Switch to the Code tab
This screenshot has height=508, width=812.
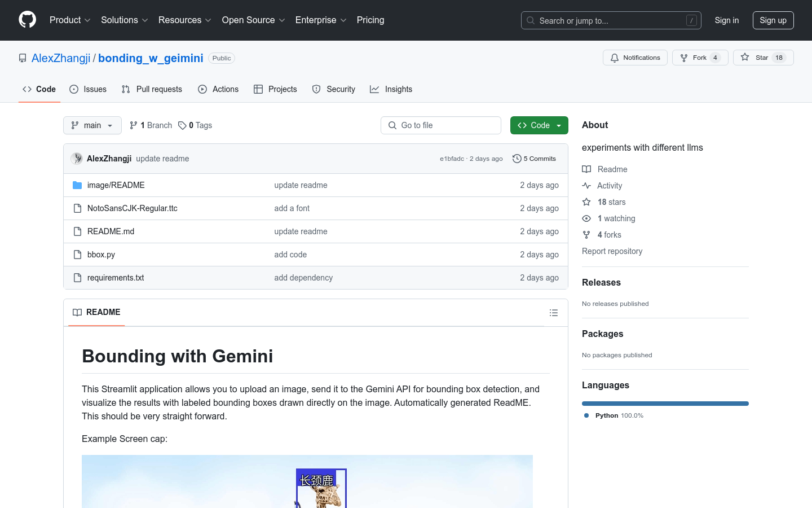39,89
